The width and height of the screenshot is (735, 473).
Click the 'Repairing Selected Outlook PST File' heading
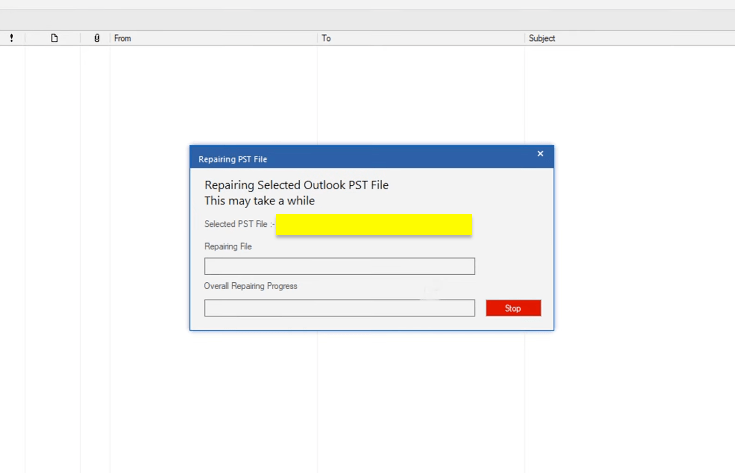(296, 185)
